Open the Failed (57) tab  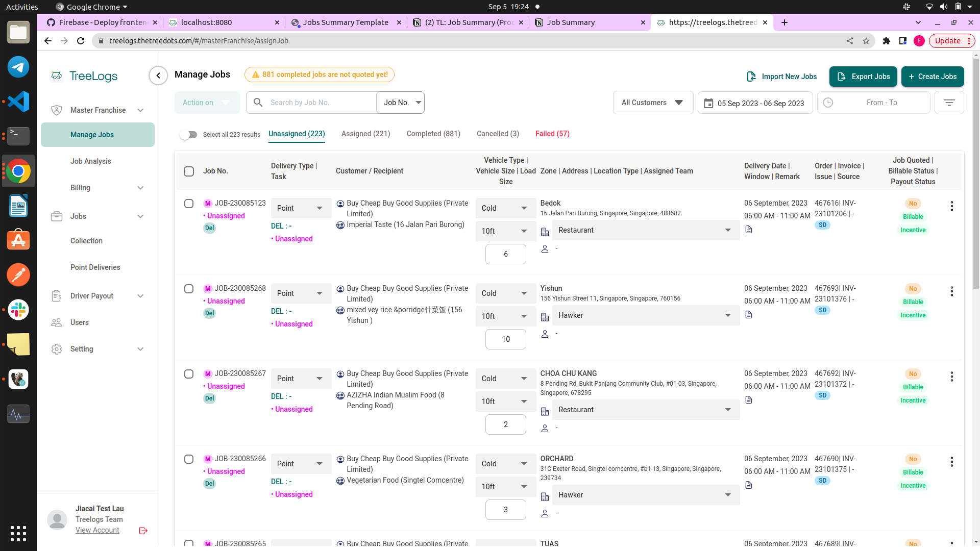(x=552, y=134)
